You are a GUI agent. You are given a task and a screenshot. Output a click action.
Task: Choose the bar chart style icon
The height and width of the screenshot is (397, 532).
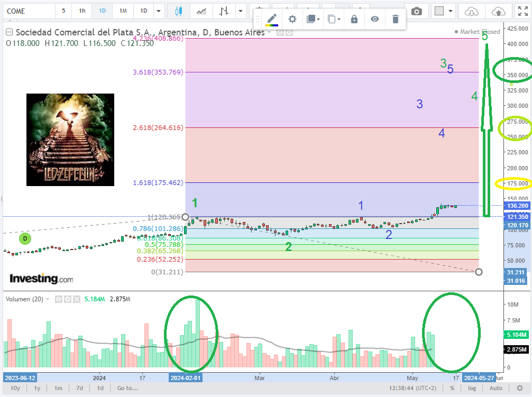tap(224, 11)
